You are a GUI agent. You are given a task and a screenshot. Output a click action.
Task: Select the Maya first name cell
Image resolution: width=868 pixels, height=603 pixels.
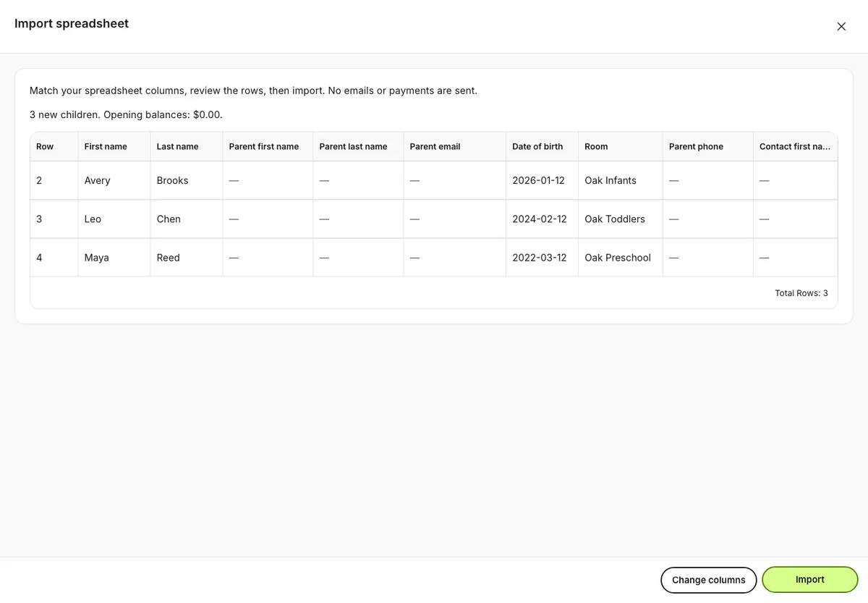[114, 258]
